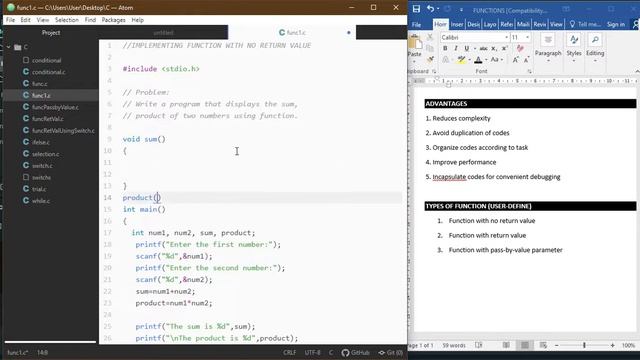Switch to the Design ribbon tab

[x=473, y=24]
